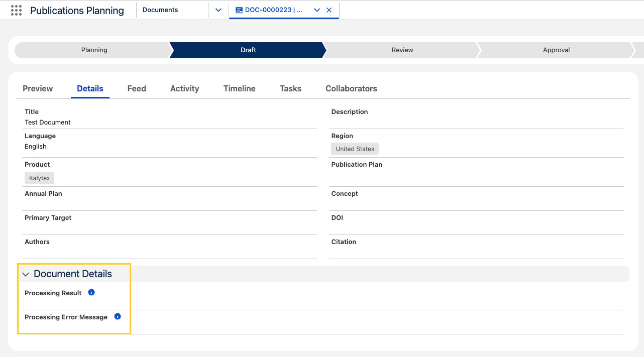Image resolution: width=644 pixels, height=357 pixels.
Task: Click the Primary Target field label
Action: [48, 217]
